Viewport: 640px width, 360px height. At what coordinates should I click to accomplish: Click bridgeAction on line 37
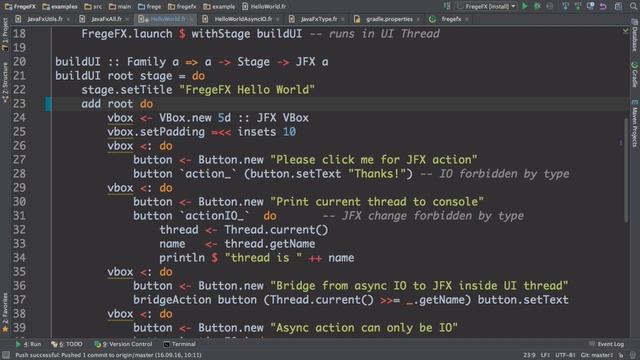point(172,300)
